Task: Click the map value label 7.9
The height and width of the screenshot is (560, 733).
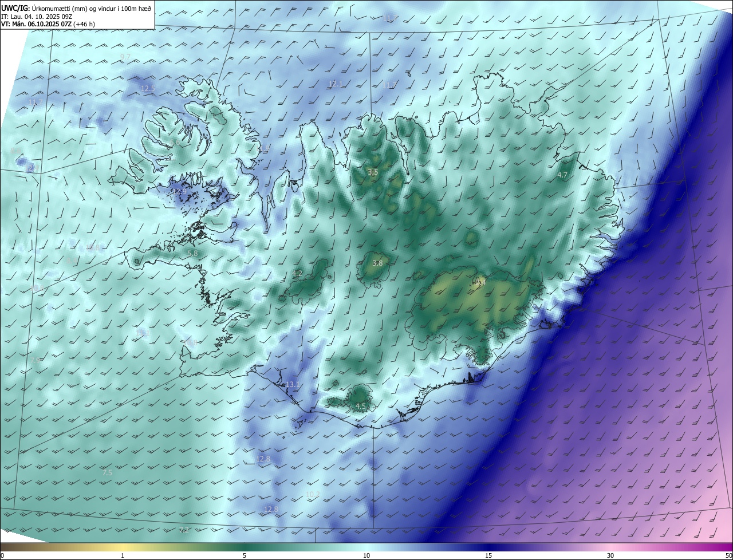Action: pos(35,361)
